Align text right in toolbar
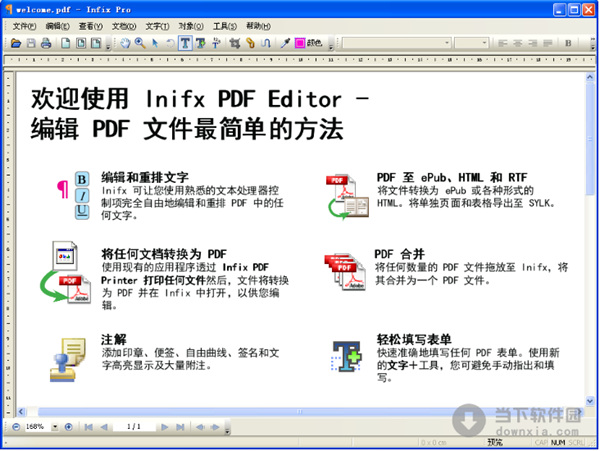The height and width of the screenshot is (451, 600). [x=532, y=43]
